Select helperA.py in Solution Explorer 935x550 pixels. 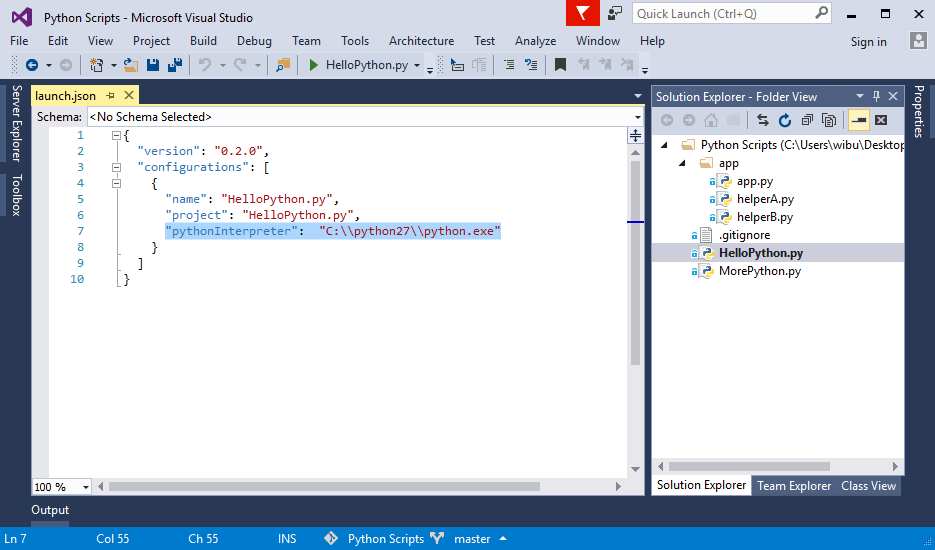(765, 199)
